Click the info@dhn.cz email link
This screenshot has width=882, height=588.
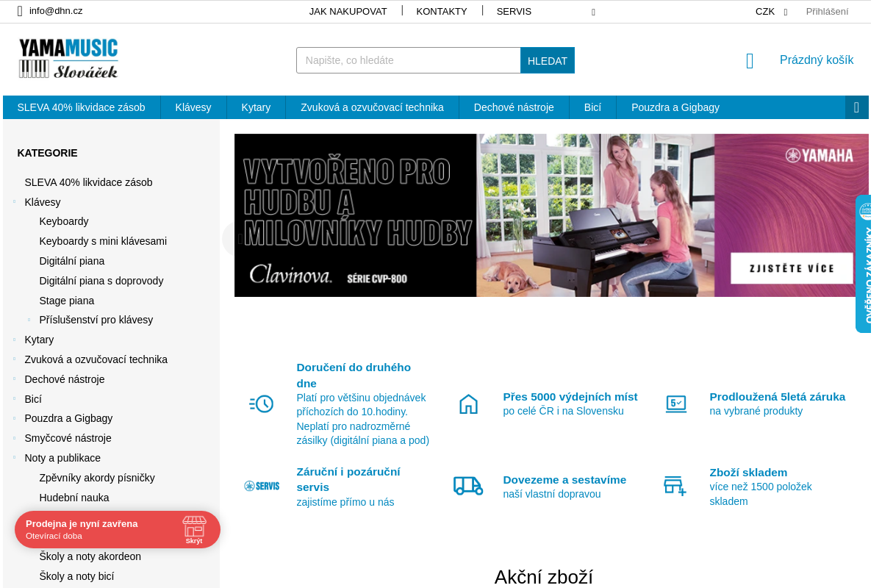point(56,11)
